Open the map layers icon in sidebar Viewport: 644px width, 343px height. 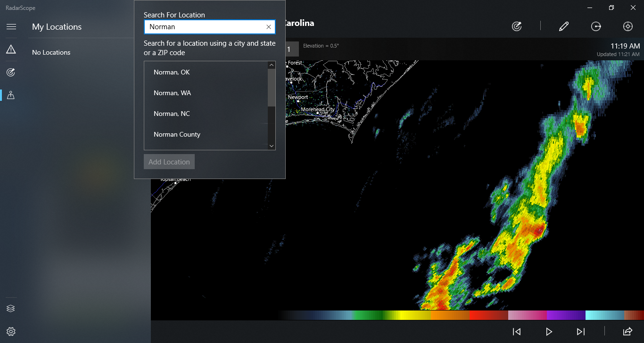pyautogui.click(x=10, y=308)
